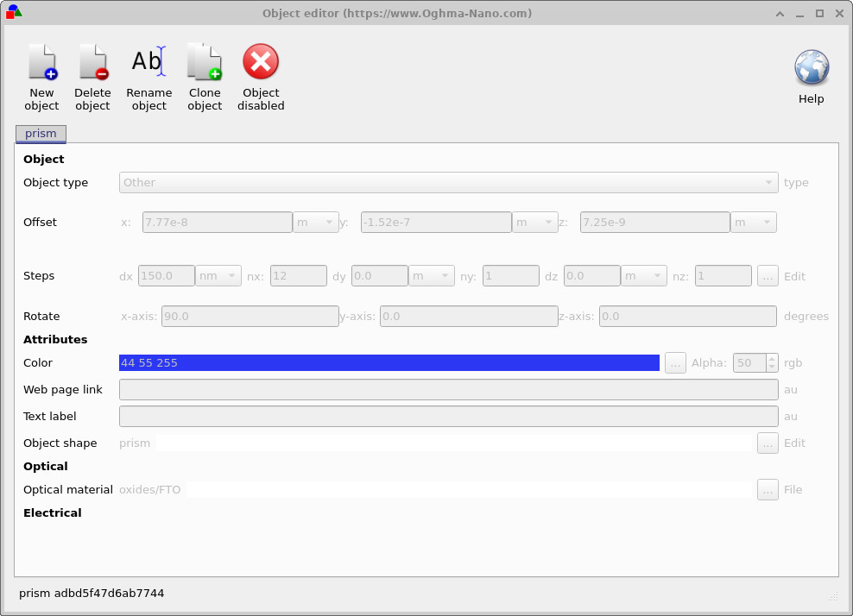Click the Object shape prism text
Screen dimensions: 853x616
[135, 443]
